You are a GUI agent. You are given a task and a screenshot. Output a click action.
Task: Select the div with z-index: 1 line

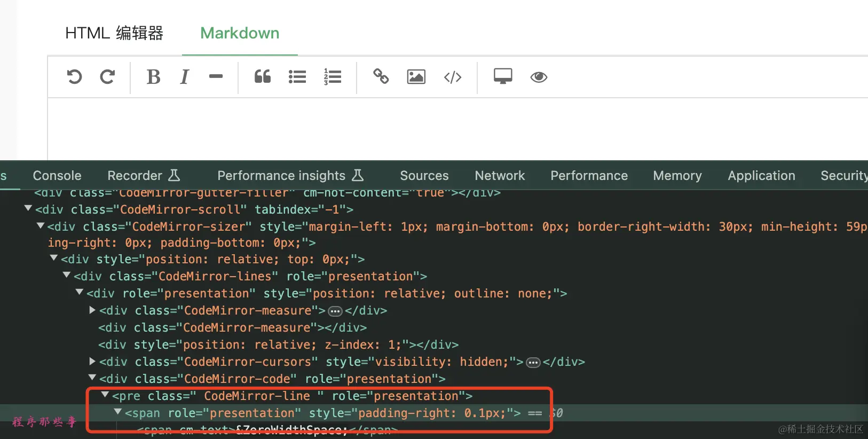coord(278,344)
